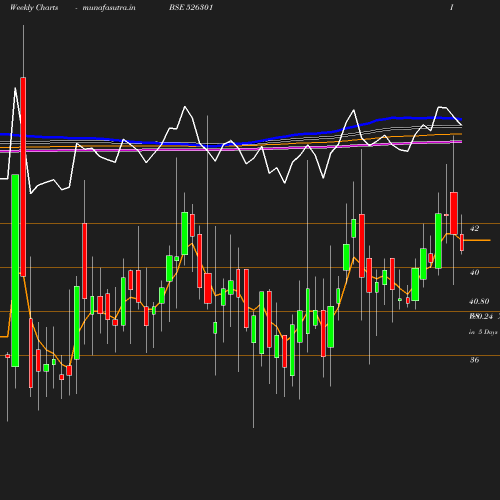Click the last red candlestick beside the orange price marker

click(x=462, y=242)
